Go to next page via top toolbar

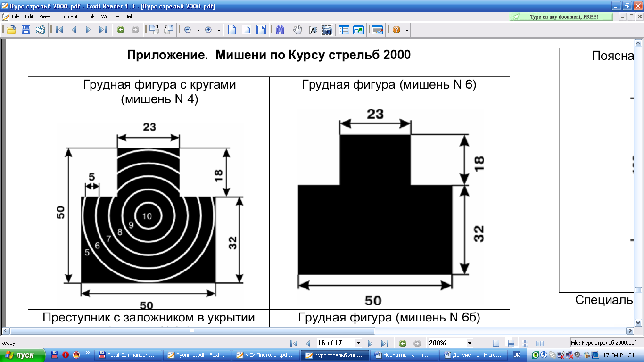click(x=88, y=30)
